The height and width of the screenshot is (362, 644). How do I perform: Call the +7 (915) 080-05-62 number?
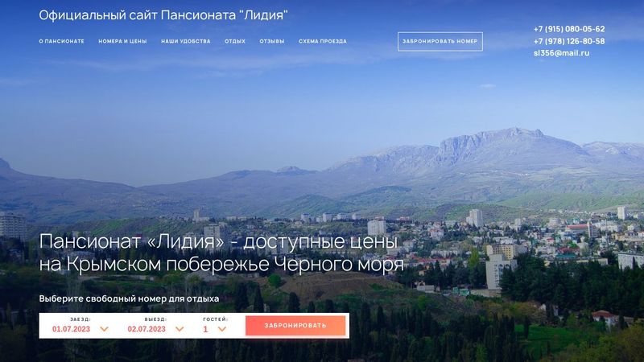point(569,29)
